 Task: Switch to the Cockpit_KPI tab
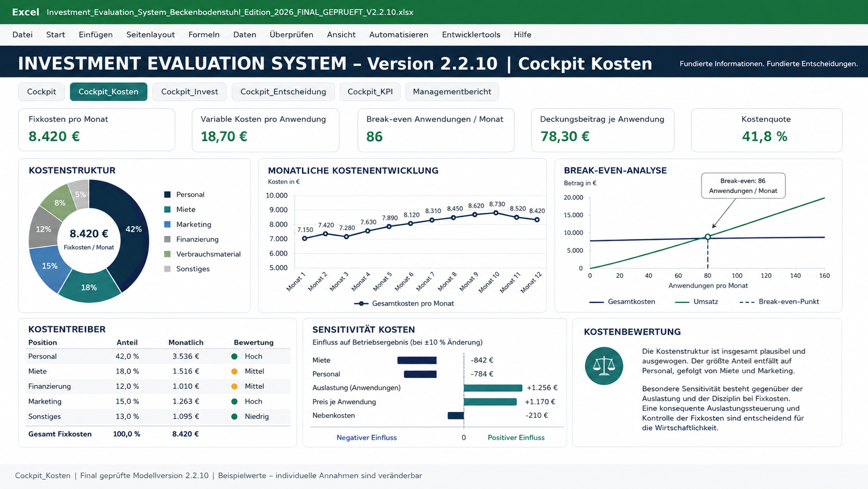370,92
